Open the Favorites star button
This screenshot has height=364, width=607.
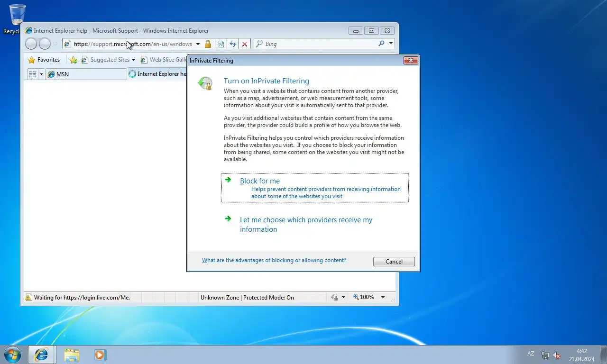click(44, 60)
